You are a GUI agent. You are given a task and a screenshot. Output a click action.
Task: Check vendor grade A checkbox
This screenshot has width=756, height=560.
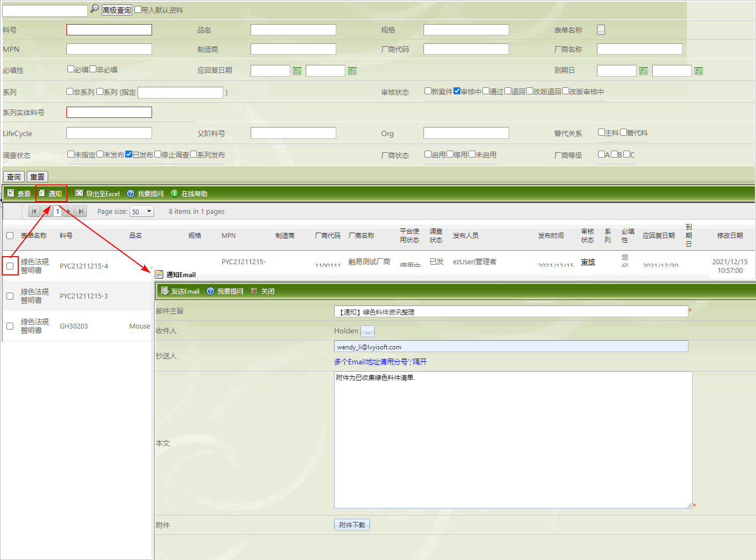(x=602, y=154)
